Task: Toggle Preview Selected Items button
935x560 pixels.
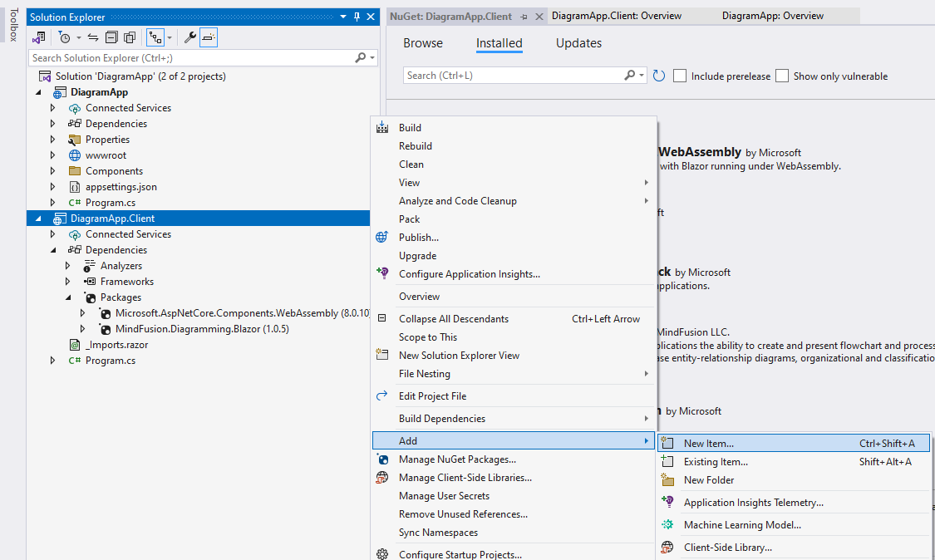Action: click(209, 37)
